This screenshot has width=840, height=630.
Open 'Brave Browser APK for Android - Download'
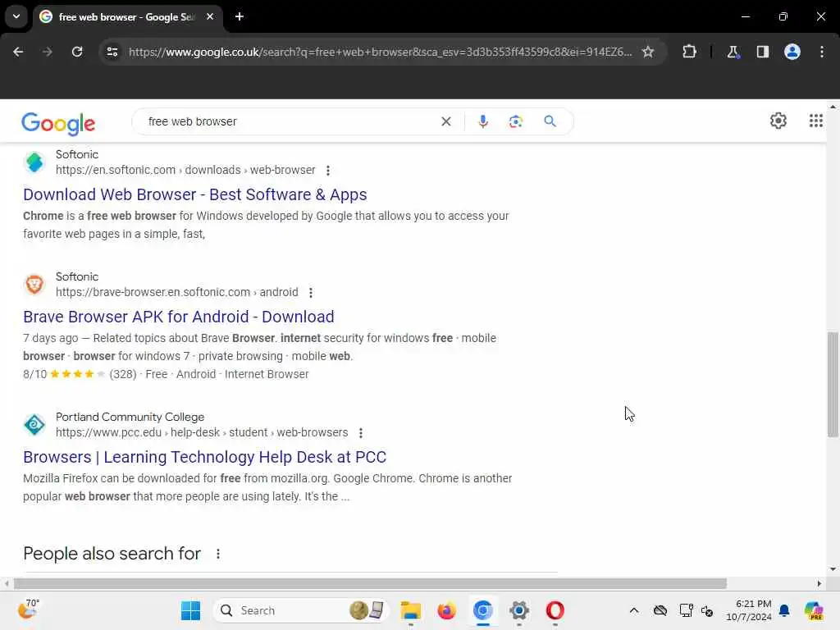coord(178,317)
